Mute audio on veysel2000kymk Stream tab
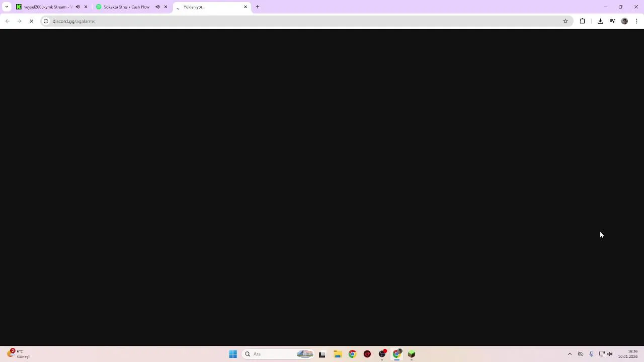 pyautogui.click(x=77, y=7)
